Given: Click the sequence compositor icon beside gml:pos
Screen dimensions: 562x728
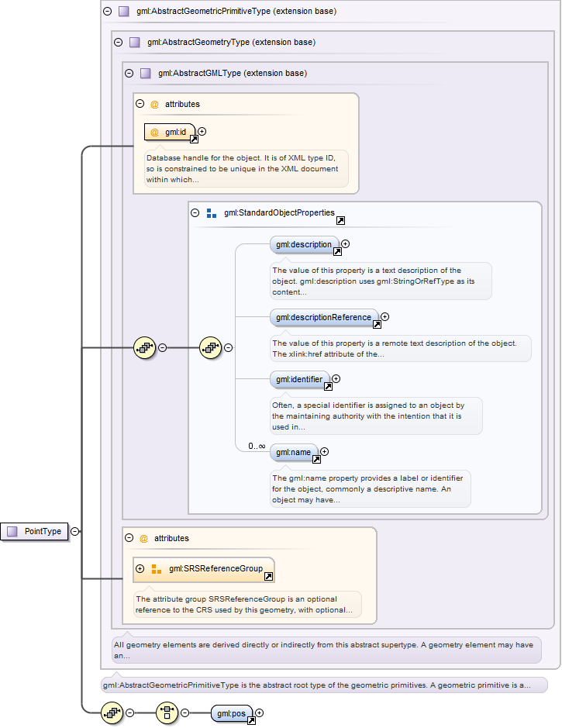Looking at the screenshot, I should (x=167, y=712).
